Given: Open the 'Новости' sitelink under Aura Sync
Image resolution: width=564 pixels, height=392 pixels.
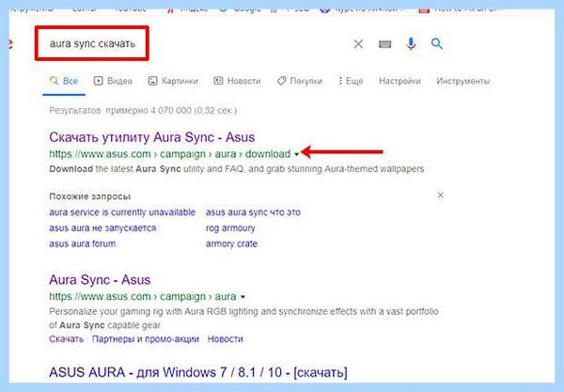Looking at the screenshot, I should point(226,338).
